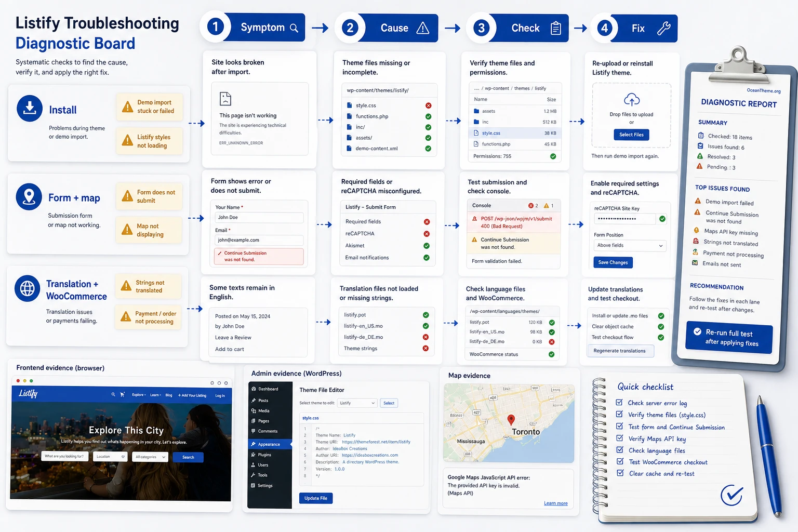Click the red map marker on Toronto

pos(511,420)
